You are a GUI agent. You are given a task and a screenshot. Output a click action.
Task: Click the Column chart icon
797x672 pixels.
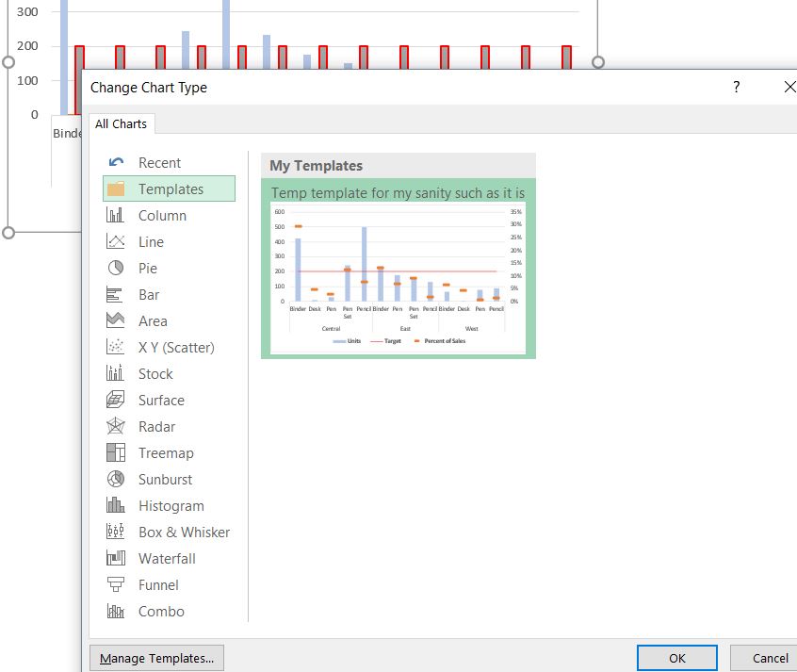point(115,215)
